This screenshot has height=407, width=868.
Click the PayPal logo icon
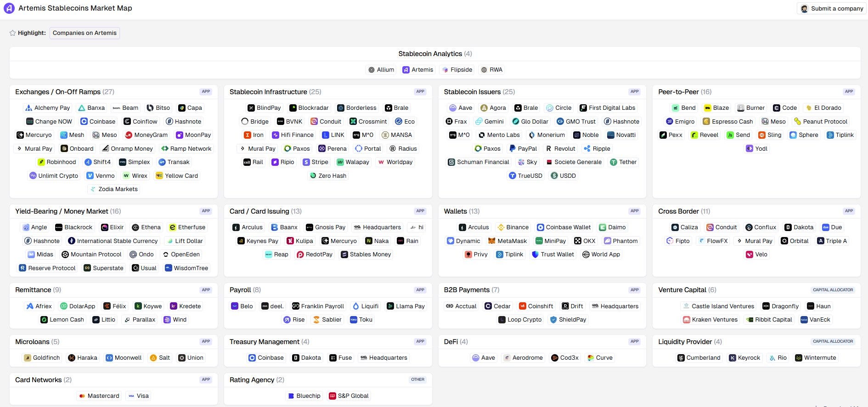(x=513, y=149)
